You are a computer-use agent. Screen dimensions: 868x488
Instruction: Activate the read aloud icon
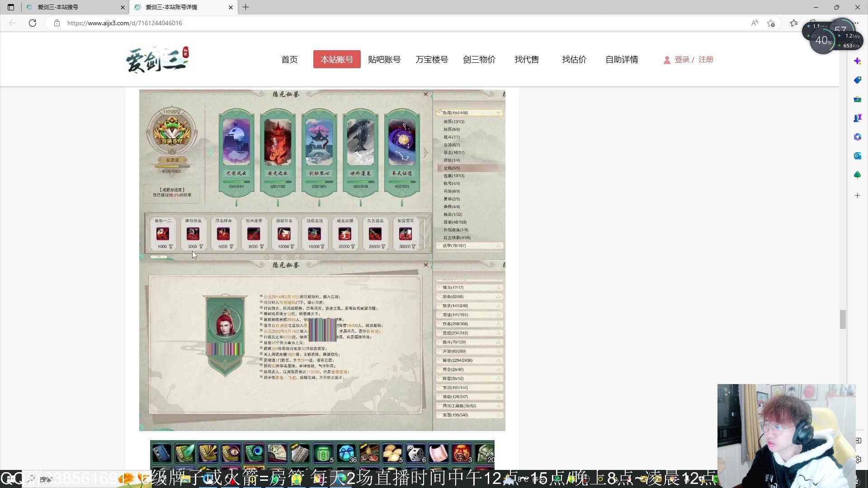click(x=755, y=23)
